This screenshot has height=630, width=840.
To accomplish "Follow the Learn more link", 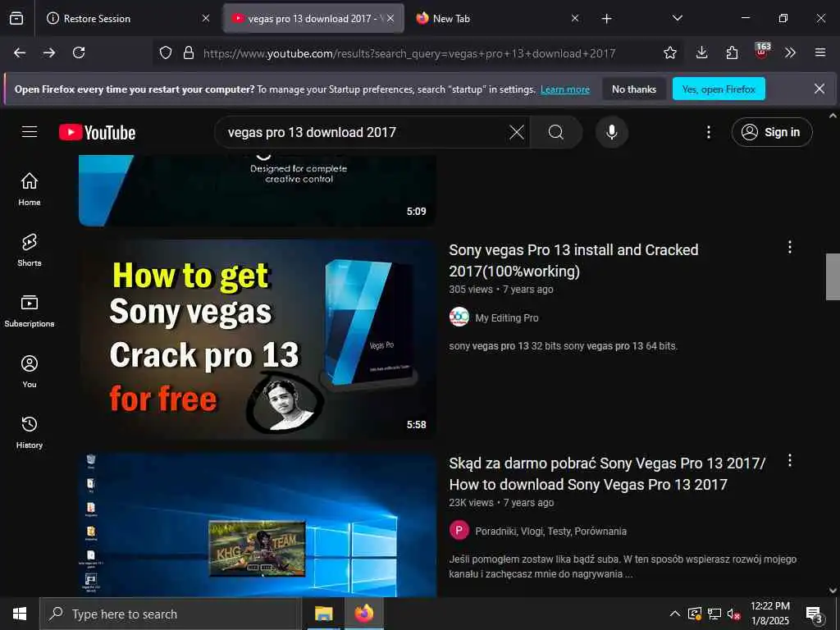I will pos(565,89).
